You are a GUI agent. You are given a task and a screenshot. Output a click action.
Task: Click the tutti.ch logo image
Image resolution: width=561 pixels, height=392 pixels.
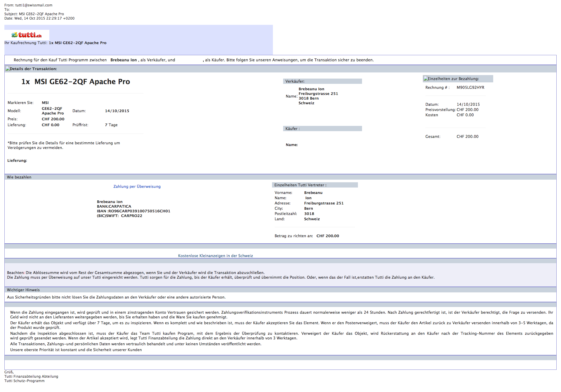[27, 35]
